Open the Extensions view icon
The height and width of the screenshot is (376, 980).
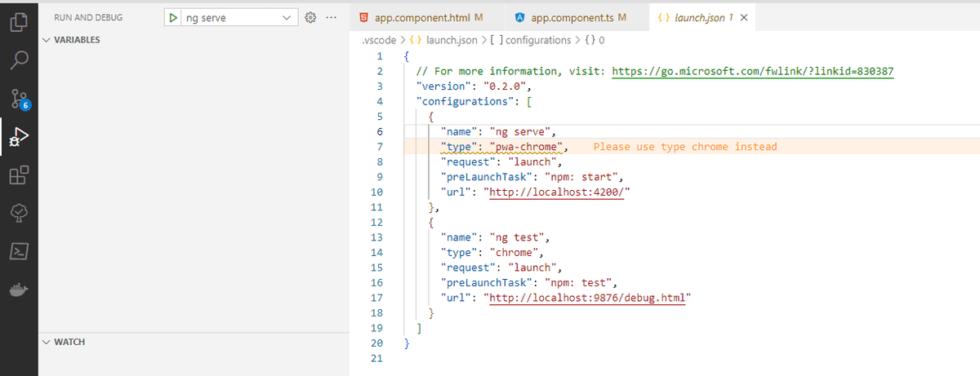click(x=19, y=175)
